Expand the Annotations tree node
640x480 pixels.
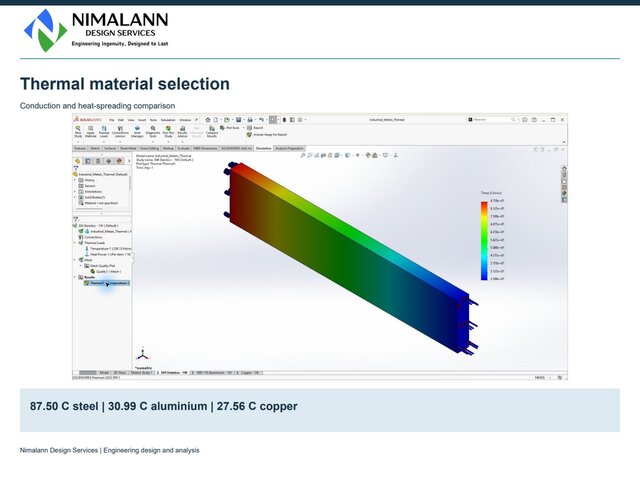coord(75,191)
